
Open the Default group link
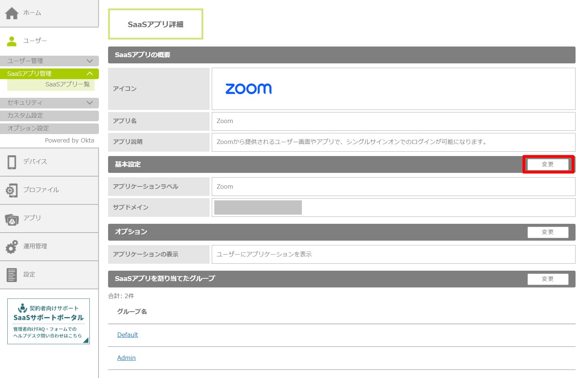coord(127,335)
